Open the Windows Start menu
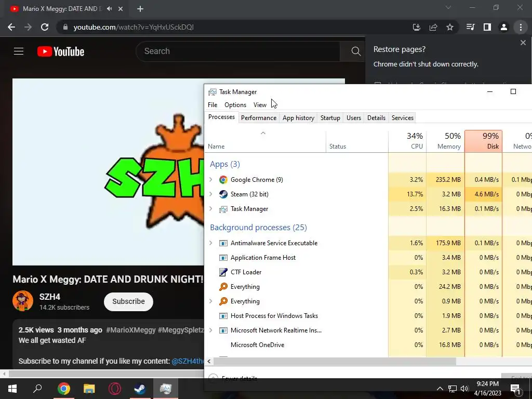This screenshot has height=399, width=532. click(12, 389)
